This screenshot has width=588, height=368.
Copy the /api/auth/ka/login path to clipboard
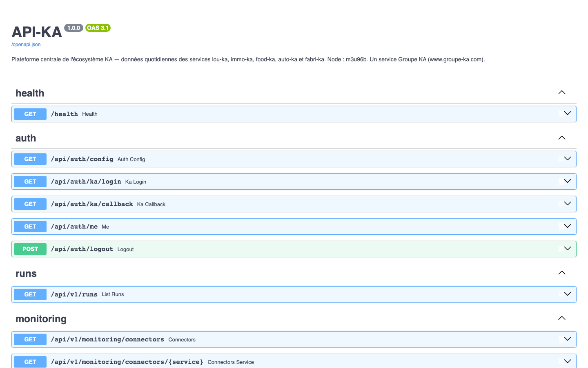coord(561,182)
